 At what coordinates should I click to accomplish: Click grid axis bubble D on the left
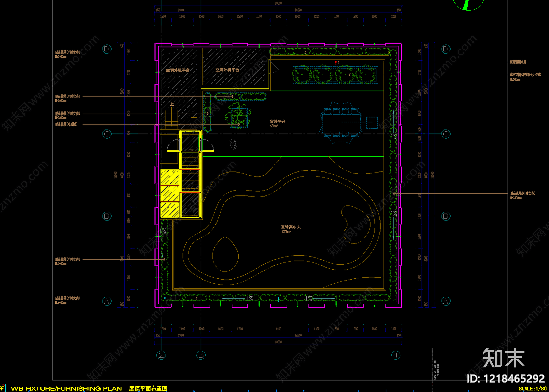(107, 49)
